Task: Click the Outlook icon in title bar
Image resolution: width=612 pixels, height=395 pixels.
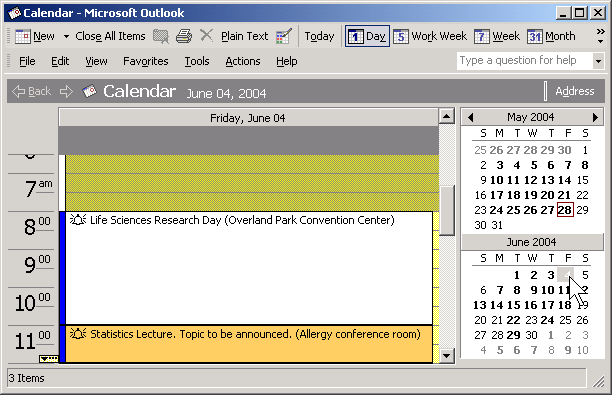Action: click(14, 13)
